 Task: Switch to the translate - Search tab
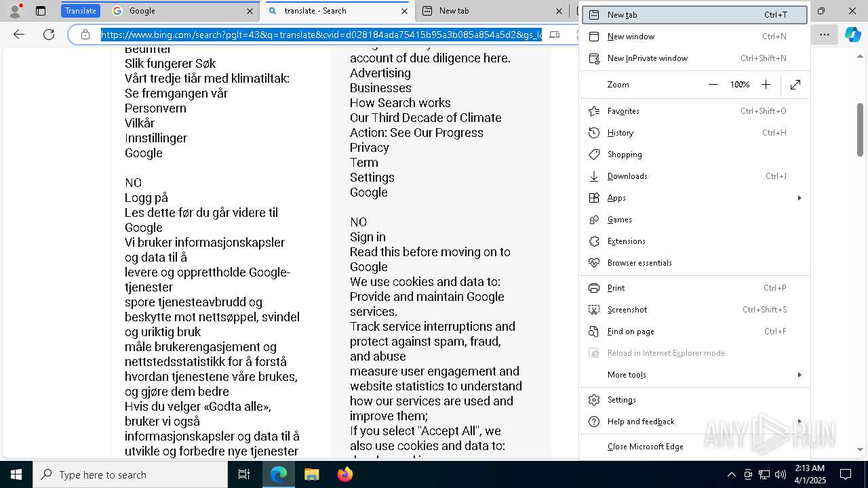337,11
